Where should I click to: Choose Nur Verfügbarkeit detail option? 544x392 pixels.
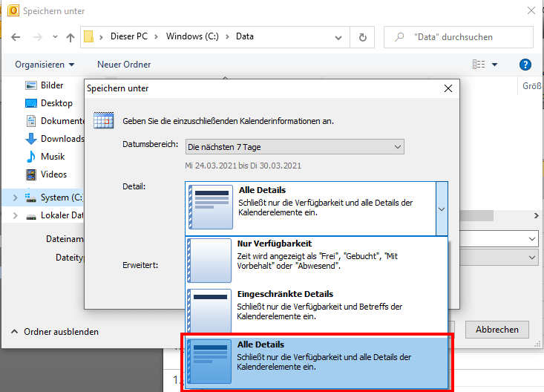pos(316,260)
